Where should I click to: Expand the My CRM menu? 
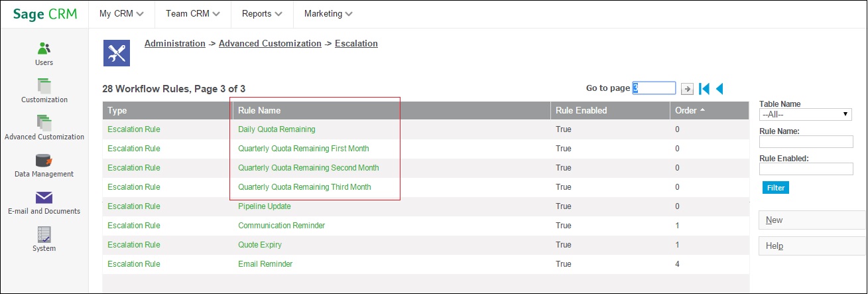pyautogui.click(x=121, y=13)
